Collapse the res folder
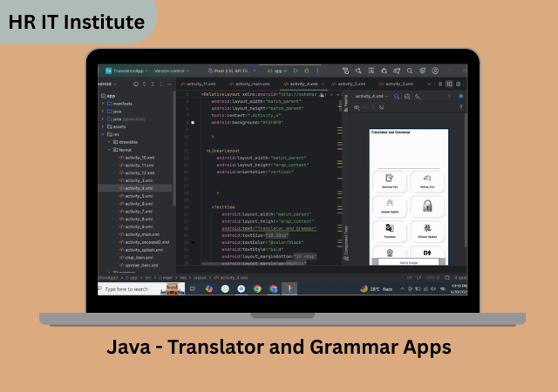The width and height of the screenshot is (558, 392). [103, 134]
